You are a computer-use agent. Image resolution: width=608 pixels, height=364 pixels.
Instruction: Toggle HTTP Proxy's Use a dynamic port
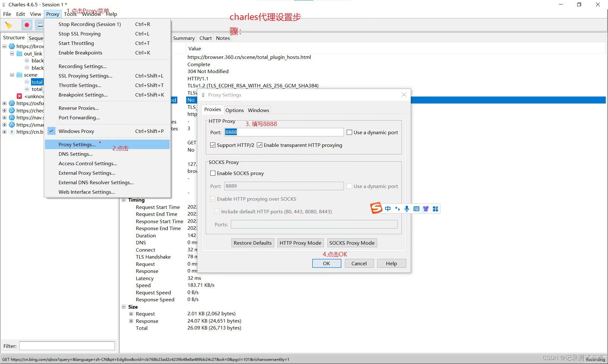pyautogui.click(x=349, y=132)
